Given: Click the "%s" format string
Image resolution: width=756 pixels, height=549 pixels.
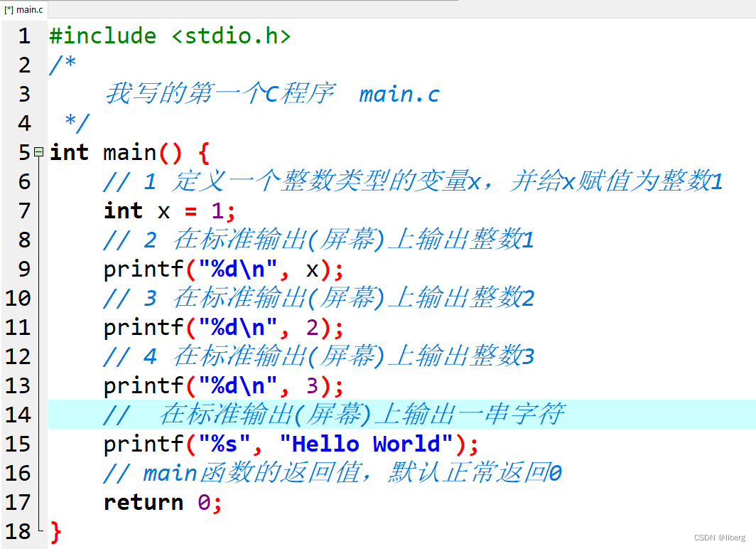Looking at the screenshot, I should tap(225, 444).
